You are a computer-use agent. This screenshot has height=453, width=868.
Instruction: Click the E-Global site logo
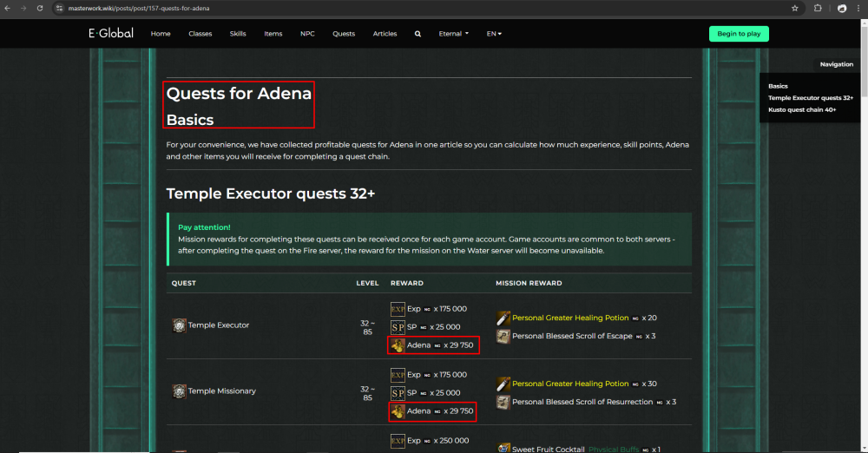coord(110,34)
